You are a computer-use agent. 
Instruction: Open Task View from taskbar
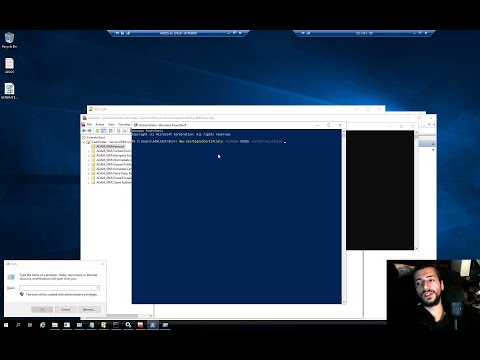point(30,325)
